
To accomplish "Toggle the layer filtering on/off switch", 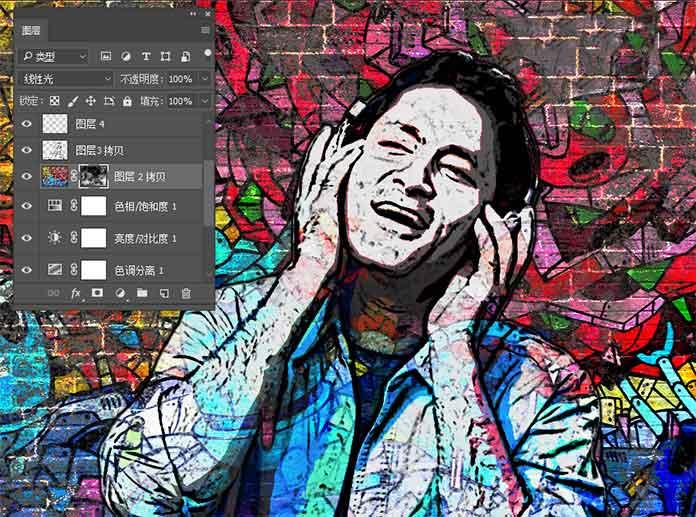I will coord(207,53).
